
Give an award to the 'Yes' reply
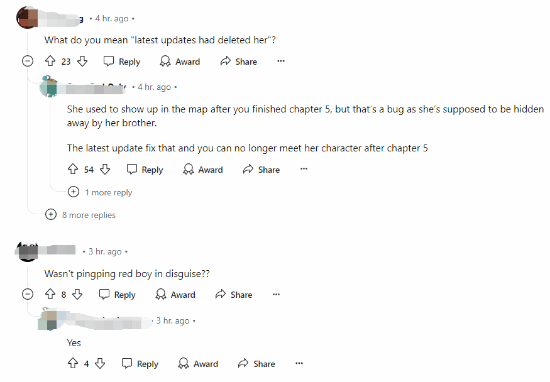coord(198,363)
